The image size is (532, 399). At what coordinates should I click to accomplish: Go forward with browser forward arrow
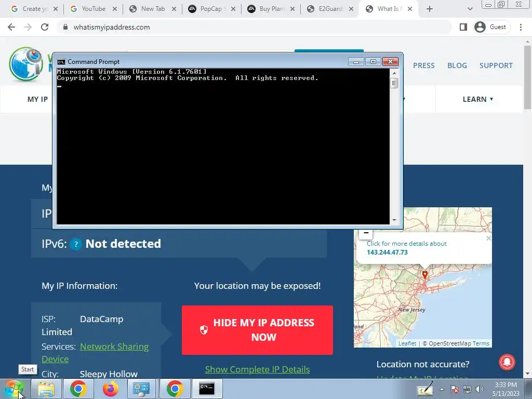28,27
